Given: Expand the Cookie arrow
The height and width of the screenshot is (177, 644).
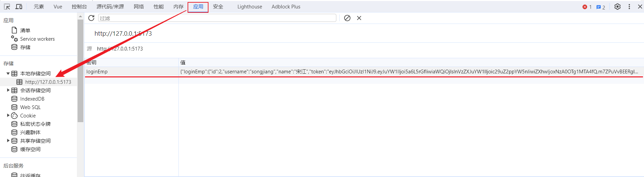Looking at the screenshot, I should [x=8, y=115].
